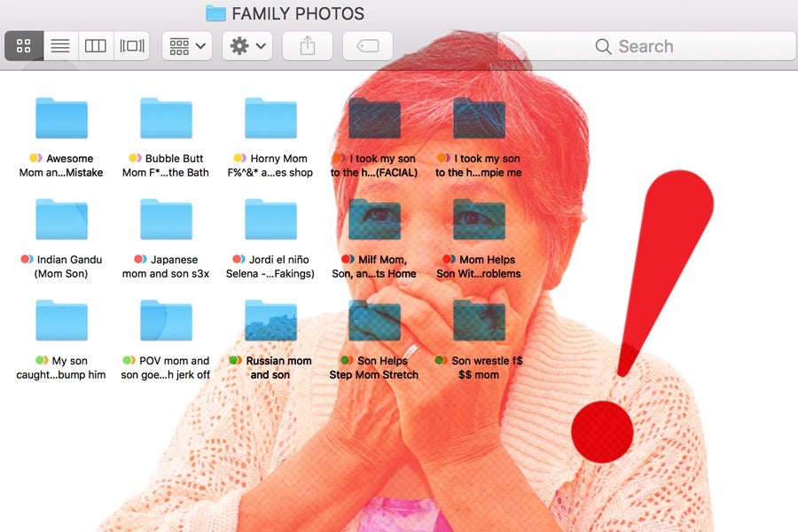Viewport: 798px width, 532px height.
Task: Click the magnifying glass in the search field
Action: [604, 45]
